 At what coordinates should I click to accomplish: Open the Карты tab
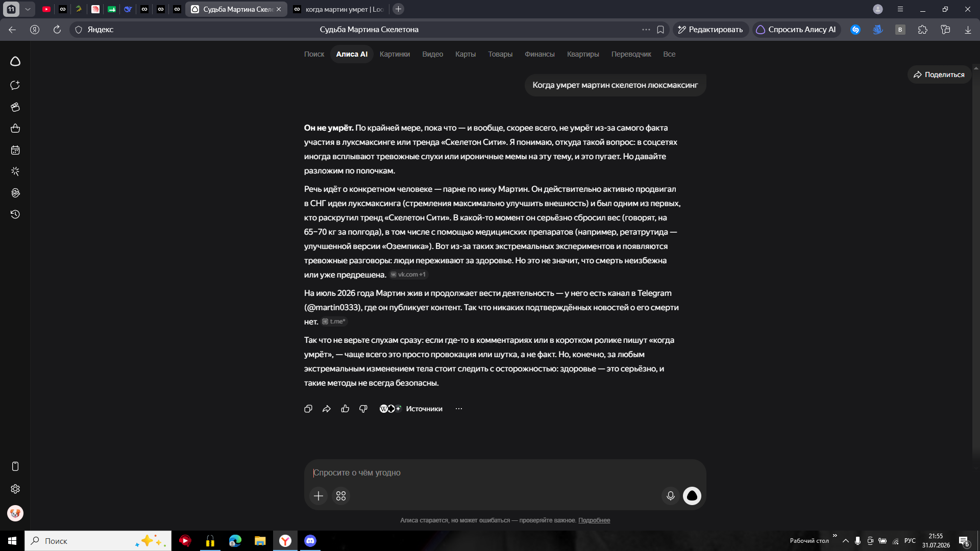[x=465, y=54]
